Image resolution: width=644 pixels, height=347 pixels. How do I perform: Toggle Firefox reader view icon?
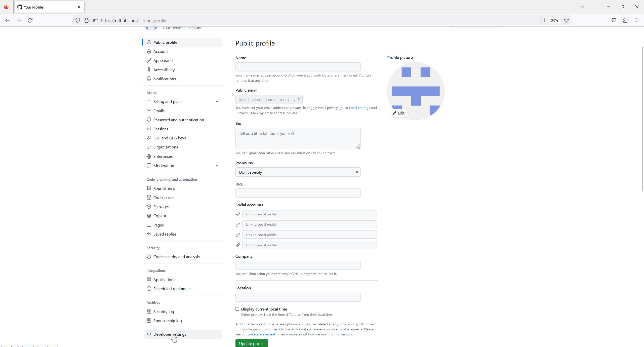[x=543, y=20]
